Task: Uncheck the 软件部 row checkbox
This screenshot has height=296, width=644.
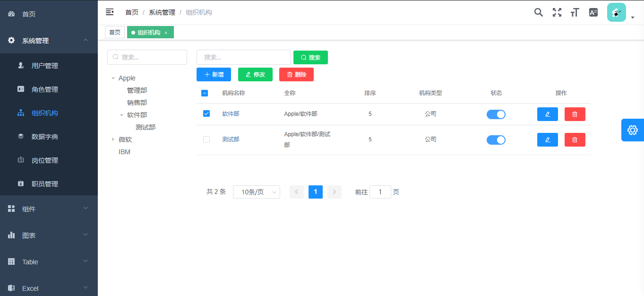Action: (x=206, y=114)
